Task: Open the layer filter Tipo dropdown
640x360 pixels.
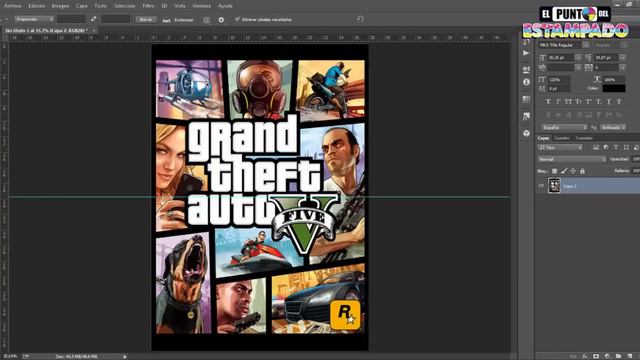Action: point(560,147)
